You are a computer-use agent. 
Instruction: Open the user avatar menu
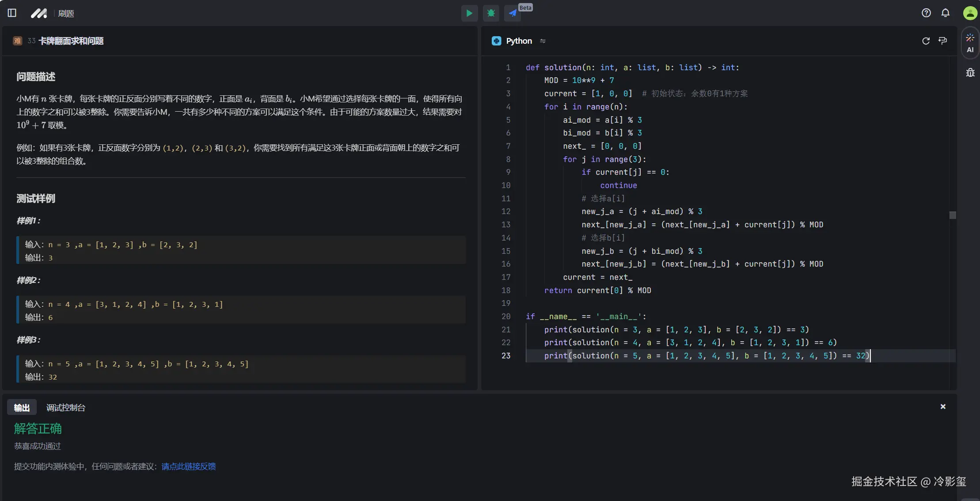pyautogui.click(x=970, y=13)
